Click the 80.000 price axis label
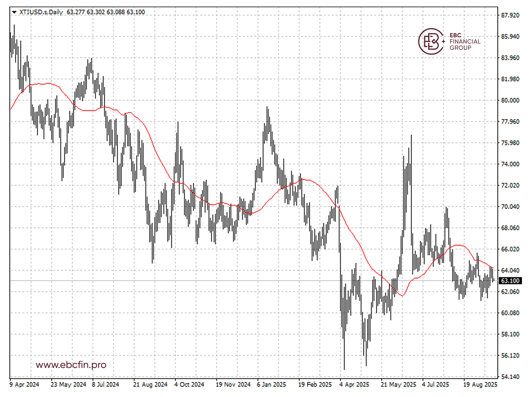Viewport: 532px width, 397px height. [x=510, y=100]
